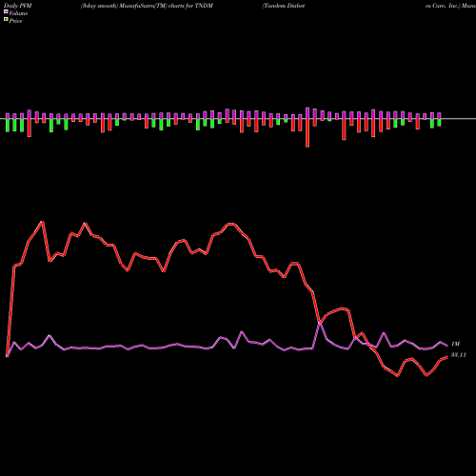
Task: Click the horizontal gray zero baseline
Action: (238, 119)
